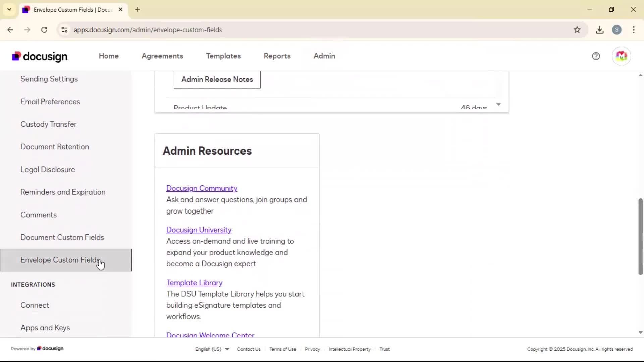644x362 pixels.
Task: Click the page vertical scrollbar thumb
Action: [640, 236]
